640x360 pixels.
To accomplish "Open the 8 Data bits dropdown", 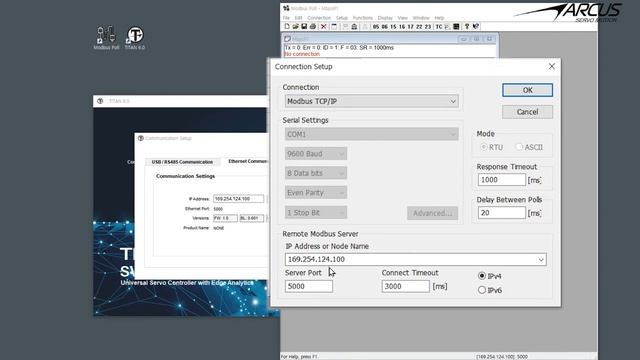I will click(316, 173).
